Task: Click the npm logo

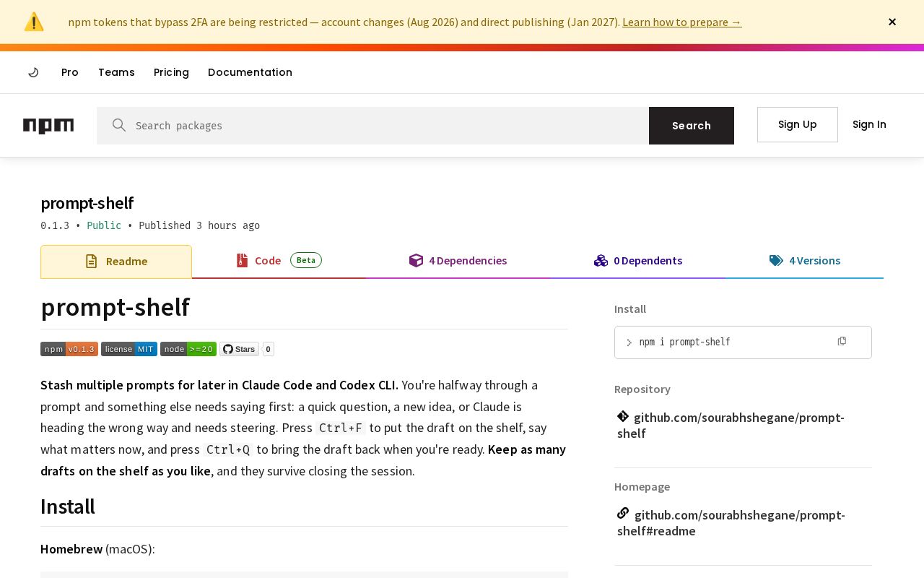Action: click(48, 126)
